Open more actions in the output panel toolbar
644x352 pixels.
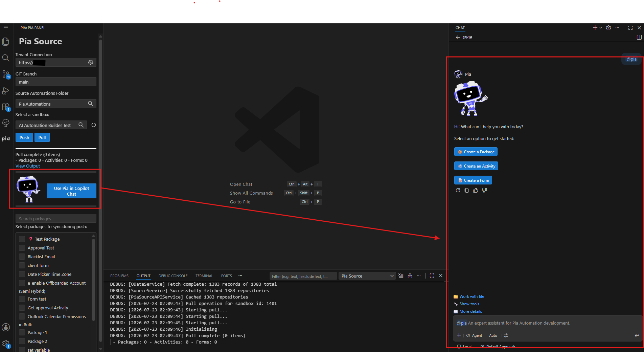(x=419, y=276)
